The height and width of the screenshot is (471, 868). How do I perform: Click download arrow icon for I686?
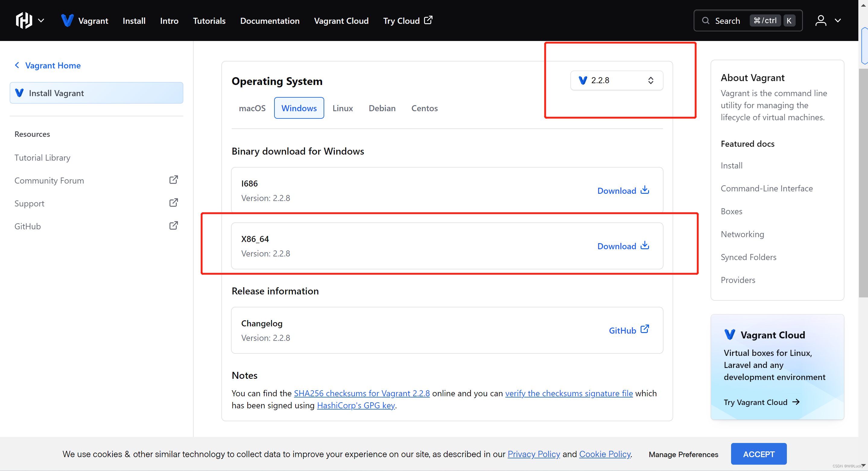coord(645,190)
